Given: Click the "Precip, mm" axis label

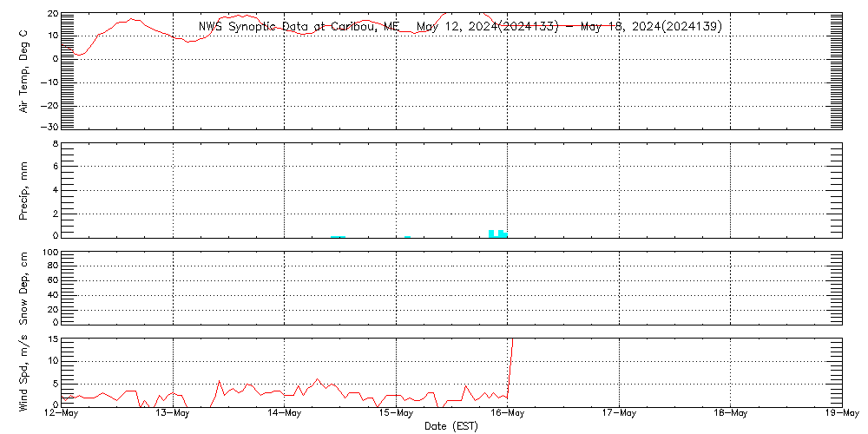Looking at the screenshot, I should (x=23, y=188).
